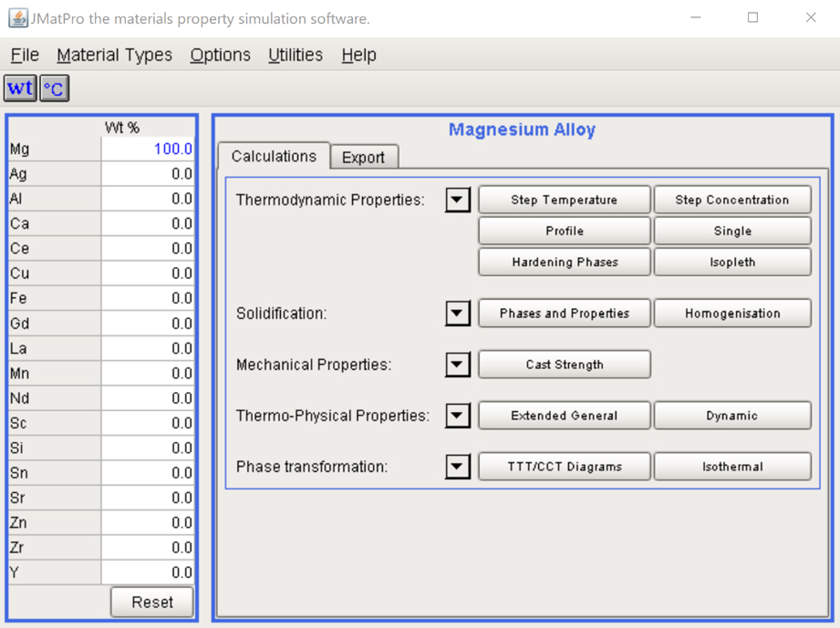Open the Isopleth calculation
The image size is (840, 628).
(x=732, y=262)
